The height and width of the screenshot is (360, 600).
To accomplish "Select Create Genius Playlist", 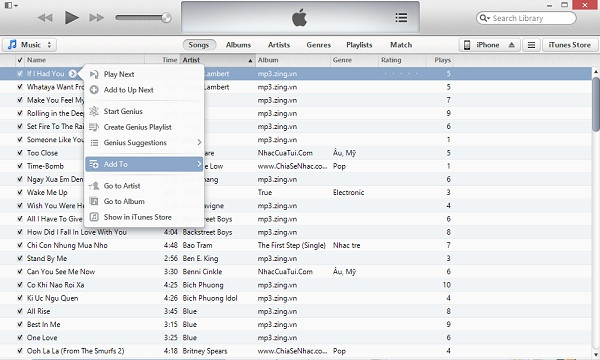I will point(144,127).
